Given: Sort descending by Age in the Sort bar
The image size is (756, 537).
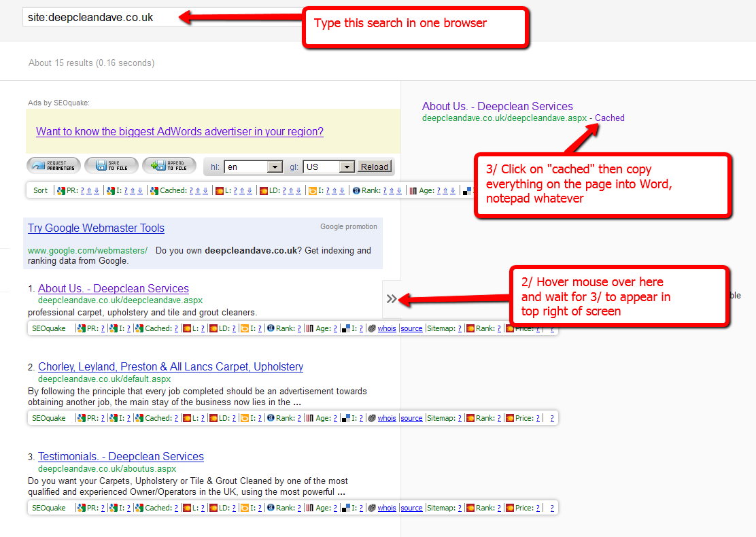Looking at the screenshot, I should (453, 191).
